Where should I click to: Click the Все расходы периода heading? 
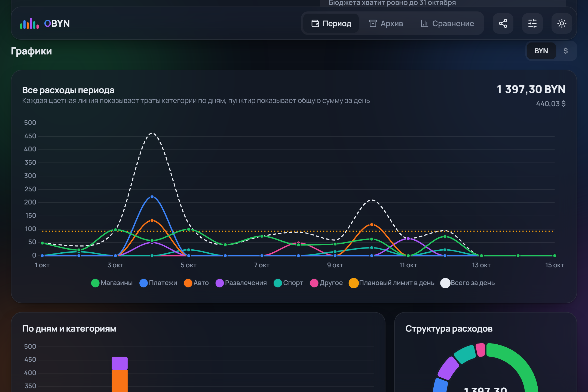click(68, 90)
